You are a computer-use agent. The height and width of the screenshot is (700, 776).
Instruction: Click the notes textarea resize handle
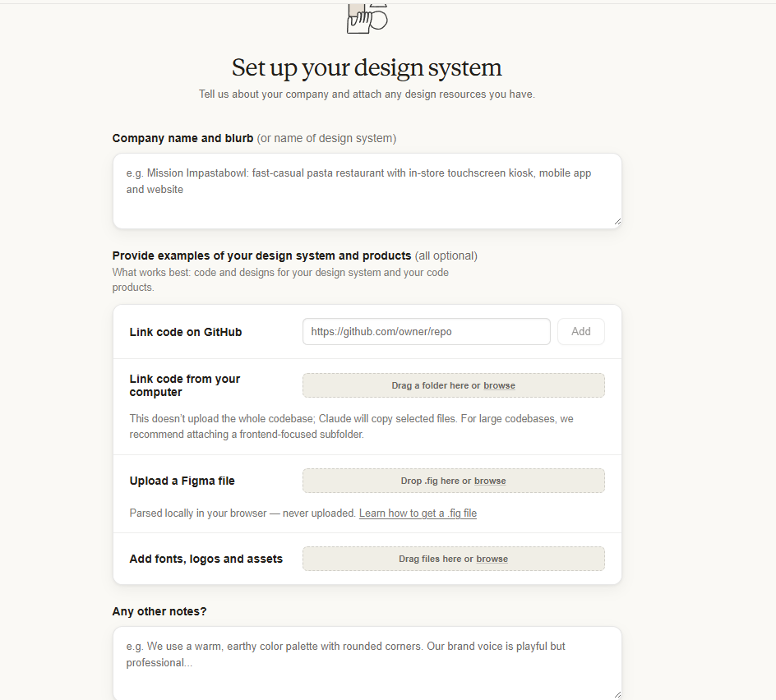point(617,695)
